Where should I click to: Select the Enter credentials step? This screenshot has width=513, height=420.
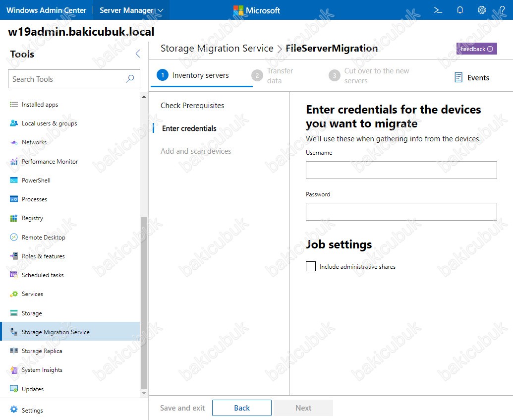point(189,128)
